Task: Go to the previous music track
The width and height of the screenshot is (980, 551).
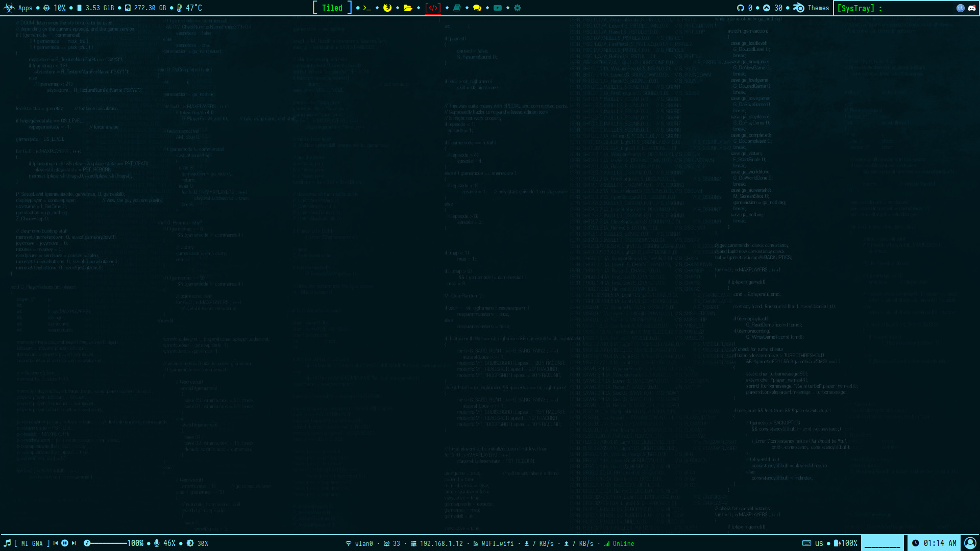Action: click(x=56, y=543)
